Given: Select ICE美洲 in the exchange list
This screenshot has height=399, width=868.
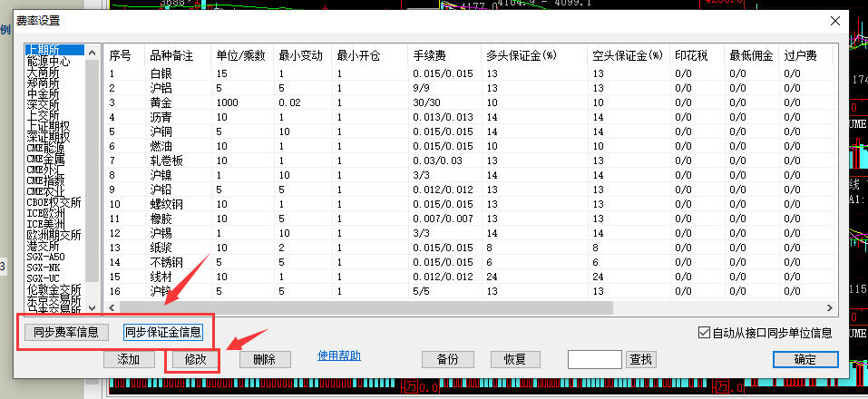Looking at the screenshot, I should pos(54,224).
